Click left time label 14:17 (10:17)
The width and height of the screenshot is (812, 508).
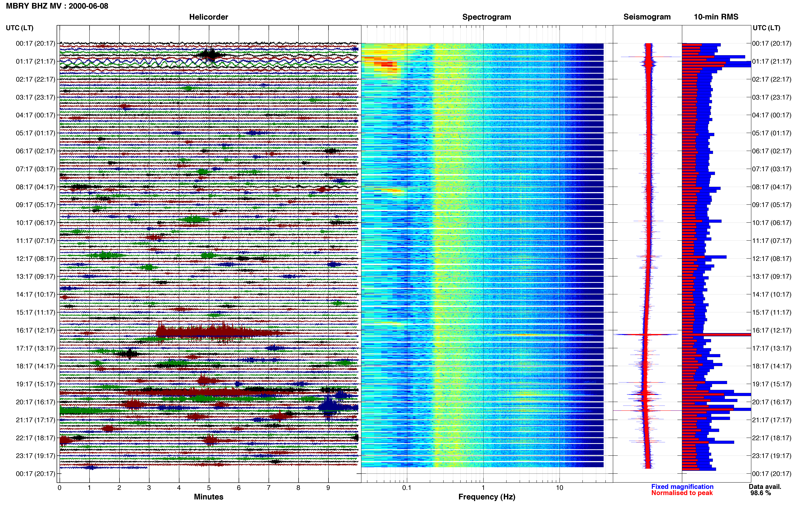pyautogui.click(x=36, y=295)
